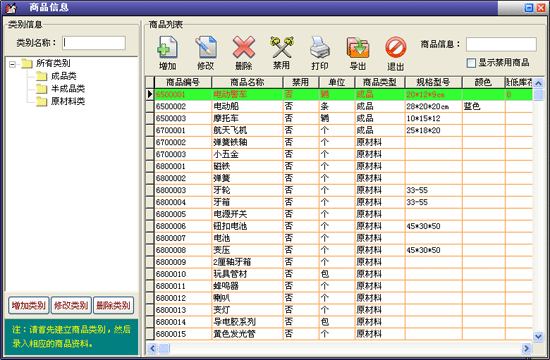Click the 28*20*20cm specification cell
Screen dimensions: 550x360
(x=433, y=106)
